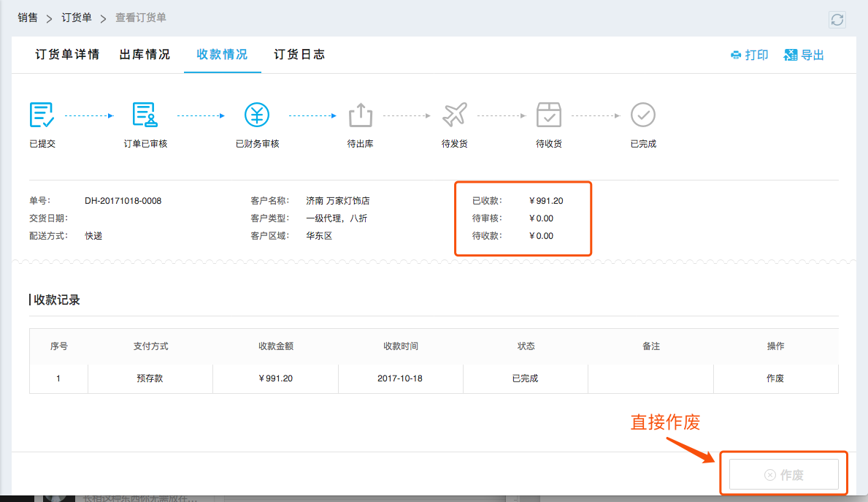Switch to the 订货单详情 tab
The image size is (868, 502).
pyautogui.click(x=67, y=55)
